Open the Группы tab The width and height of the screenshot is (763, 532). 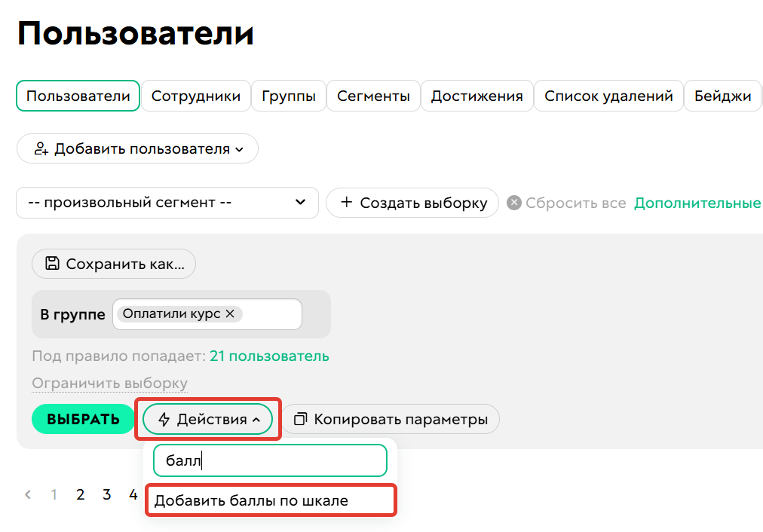(x=289, y=96)
